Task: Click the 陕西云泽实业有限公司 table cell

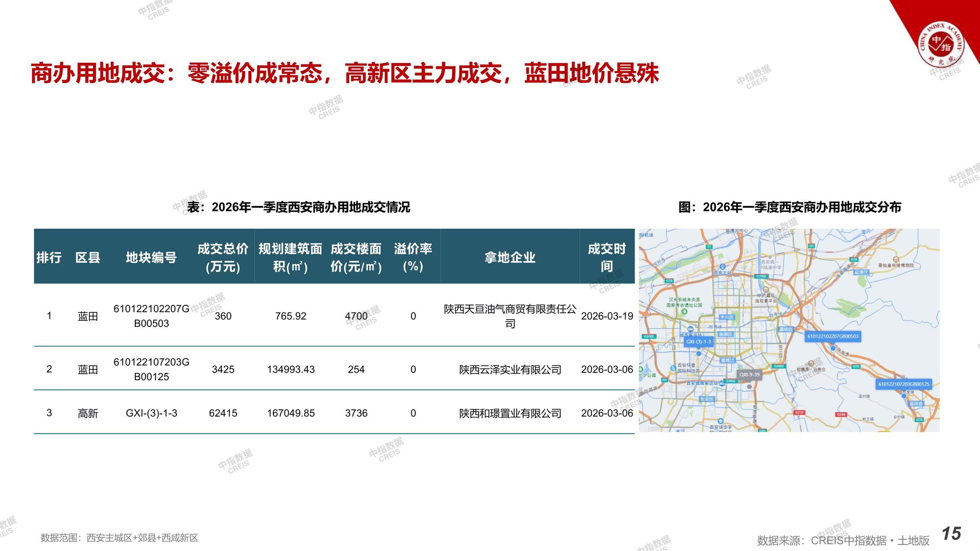Action: point(510,370)
